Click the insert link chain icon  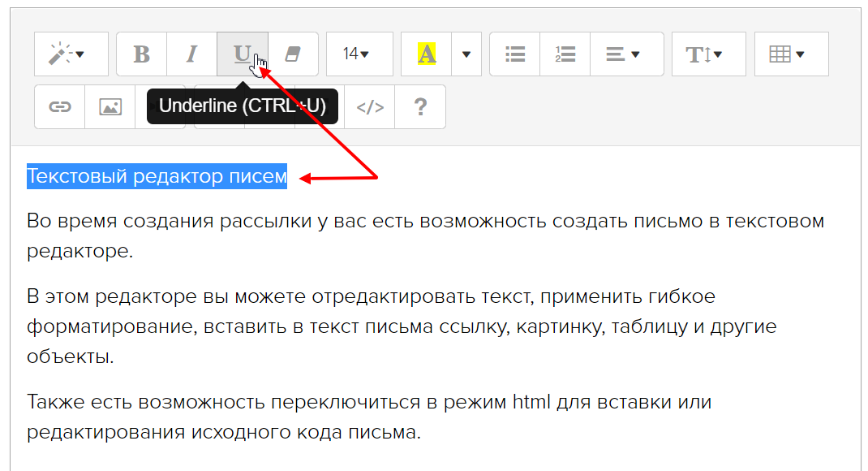60,107
